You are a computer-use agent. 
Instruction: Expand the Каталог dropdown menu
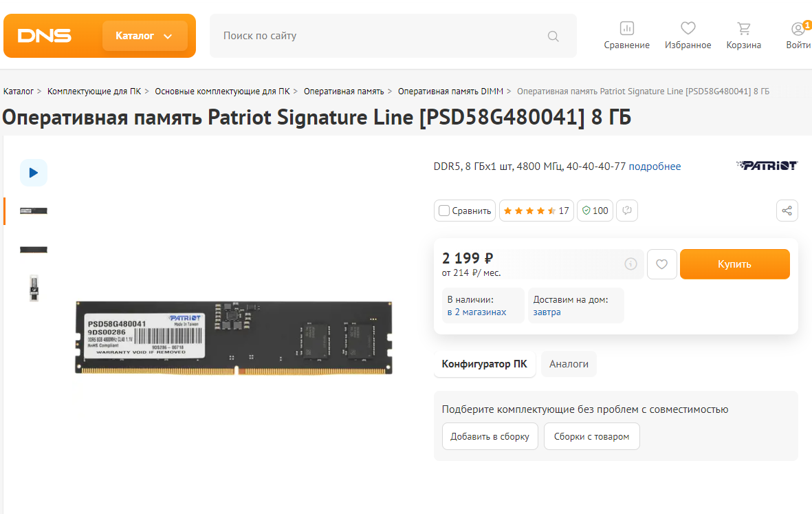144,36
